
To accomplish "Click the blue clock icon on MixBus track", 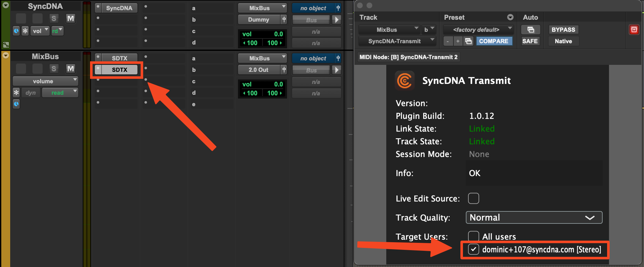I will point(16,104).
